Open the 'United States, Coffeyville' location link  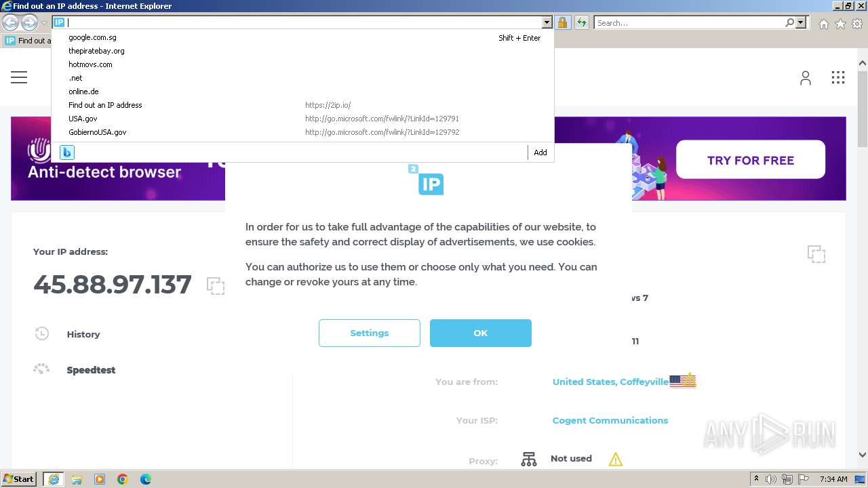610,382
